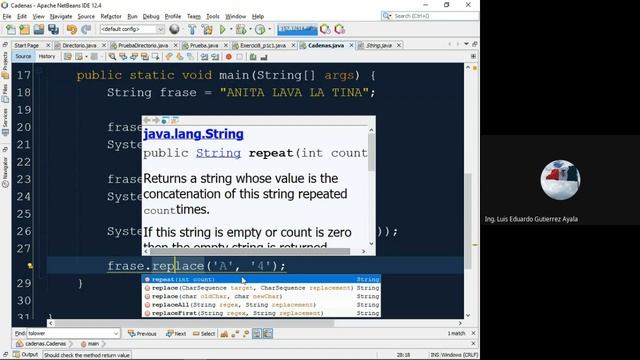Toggle Wrap Around icon in find bar

(268, 333)
